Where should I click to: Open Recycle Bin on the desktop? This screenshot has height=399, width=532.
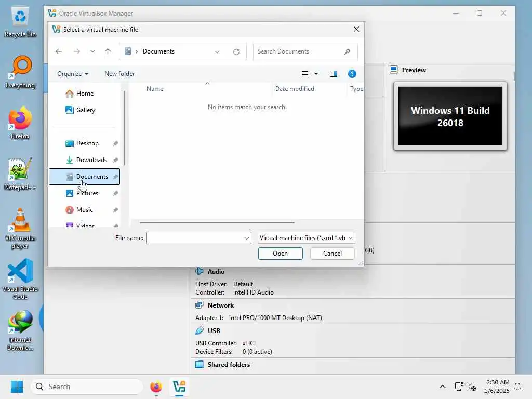tap(20, 23)
